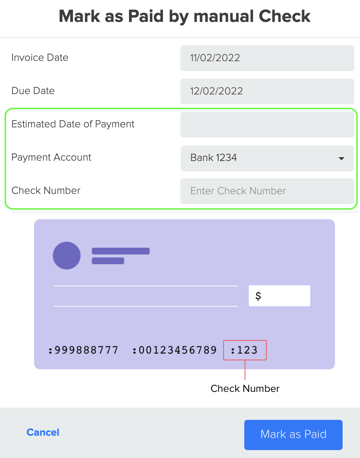Viewport: 360px width, 458px height.
Task: Select the Bank 1234 combo box
Action: [267, 158]
